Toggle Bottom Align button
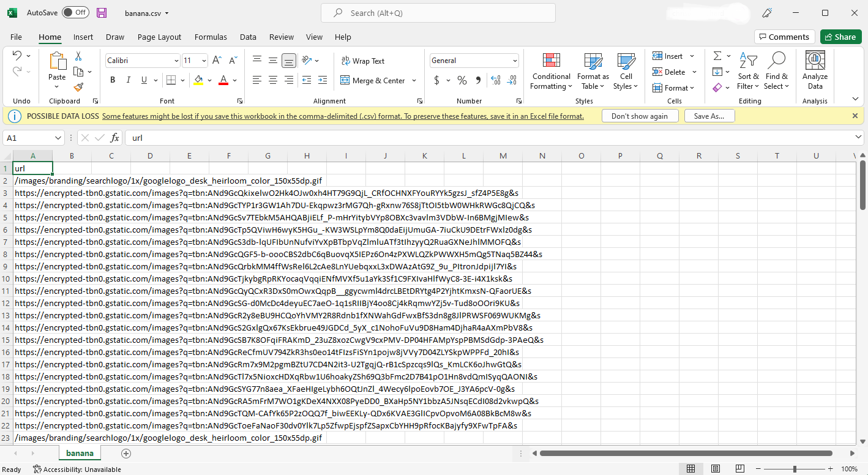This screenshot has height=475, width=868. 289,61
